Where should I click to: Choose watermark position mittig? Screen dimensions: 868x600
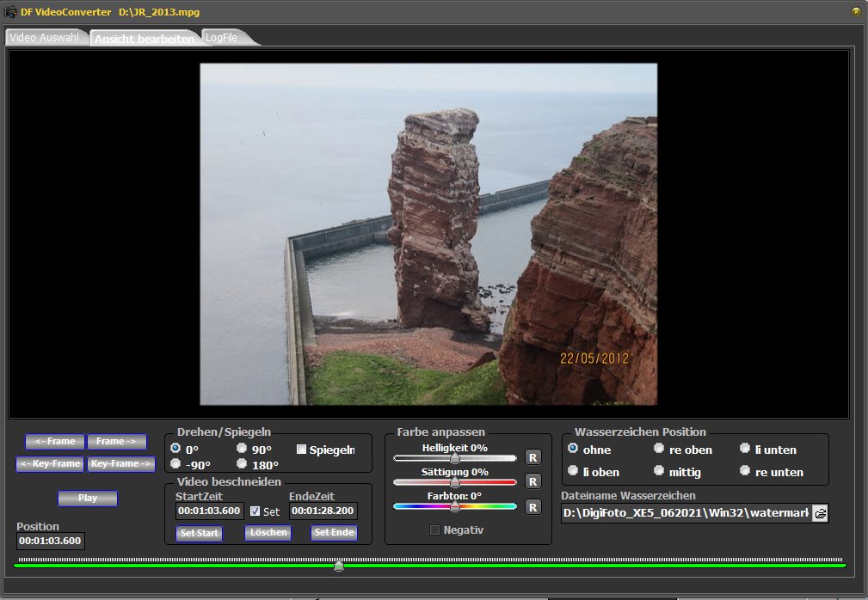659,471
